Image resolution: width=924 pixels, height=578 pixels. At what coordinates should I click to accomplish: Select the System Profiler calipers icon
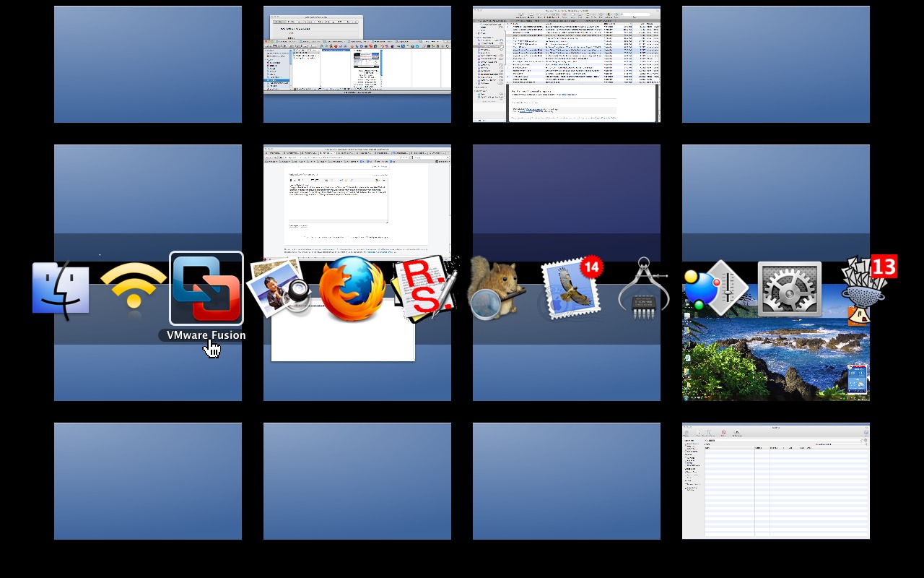point(644,288)
